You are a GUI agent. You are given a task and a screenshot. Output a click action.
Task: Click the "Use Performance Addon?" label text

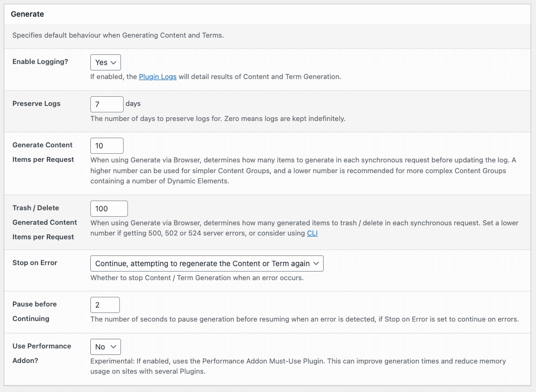pos(41,353)
